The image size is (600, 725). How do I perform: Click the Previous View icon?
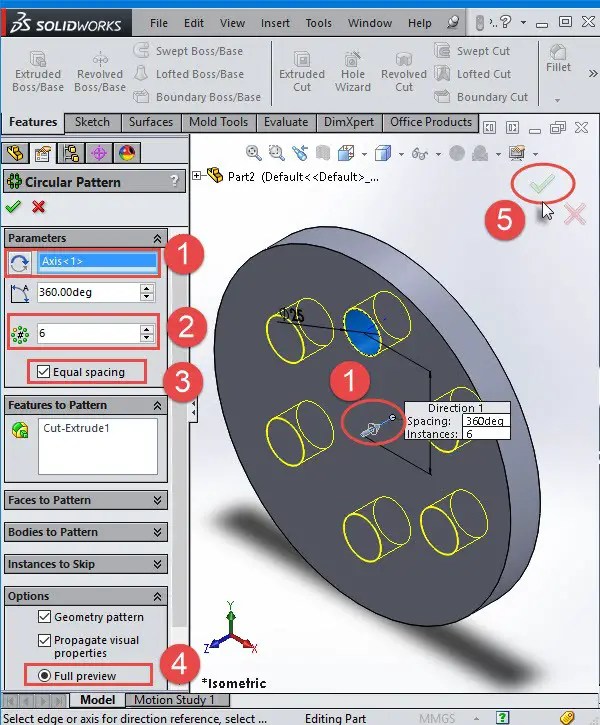(x=300, y=153)
